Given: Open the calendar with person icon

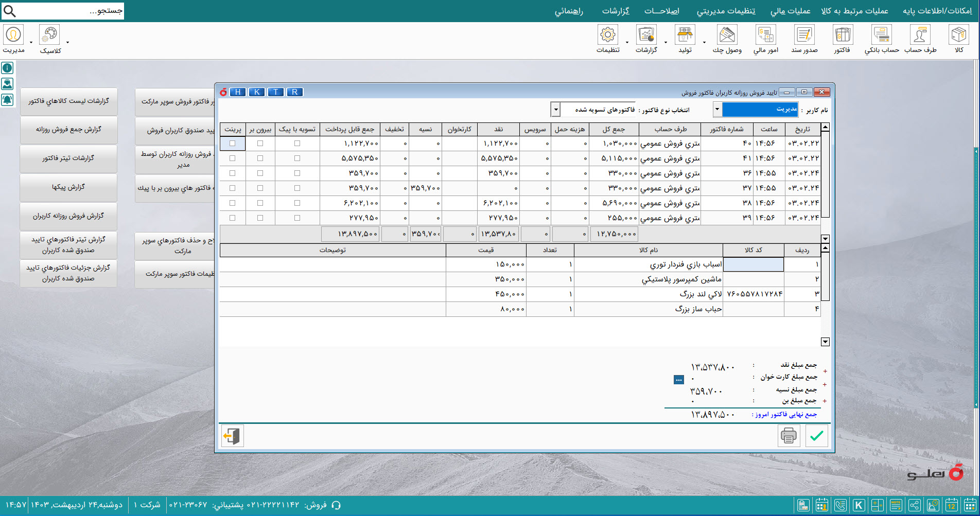Looking at the screenshot, I should (822, 505).
